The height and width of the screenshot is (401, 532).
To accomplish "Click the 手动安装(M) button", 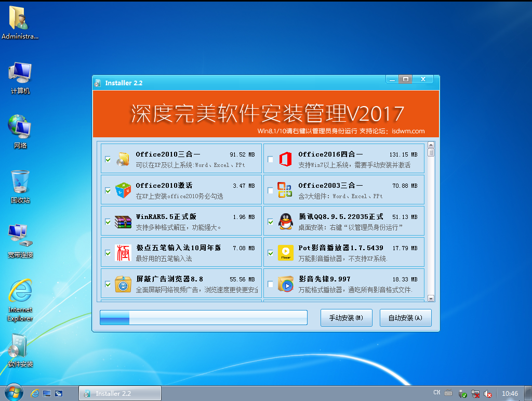I will pyautogui.click(x=346, y=318).
